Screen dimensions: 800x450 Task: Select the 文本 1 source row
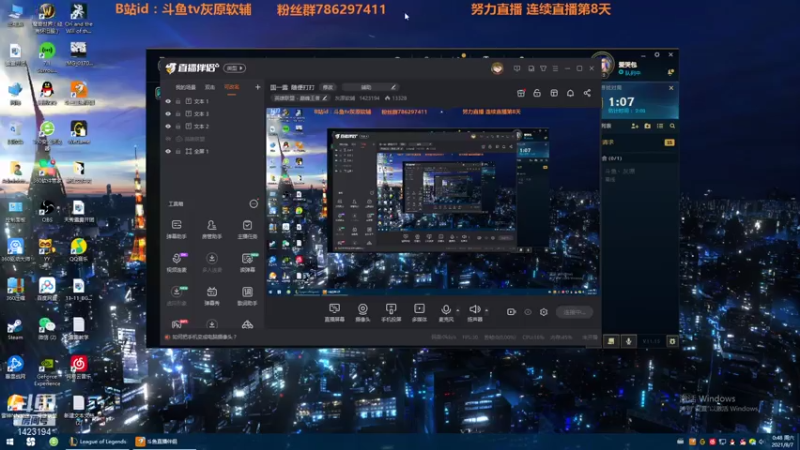tap(212, 102)
